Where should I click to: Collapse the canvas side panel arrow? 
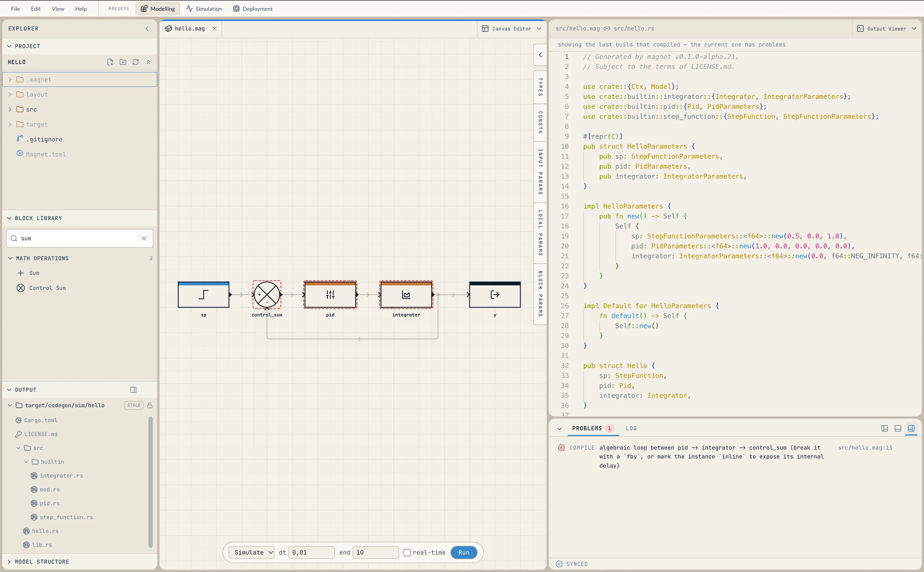[x=540, y=55]
